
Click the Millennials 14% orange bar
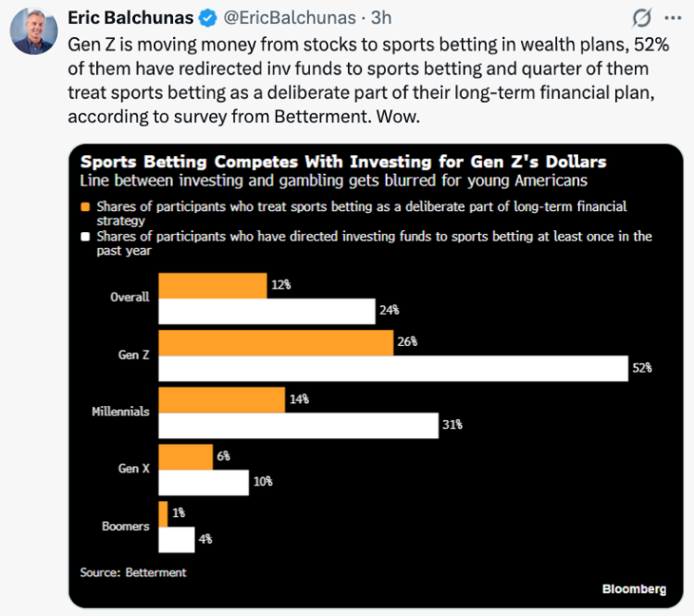pos(222,400)
